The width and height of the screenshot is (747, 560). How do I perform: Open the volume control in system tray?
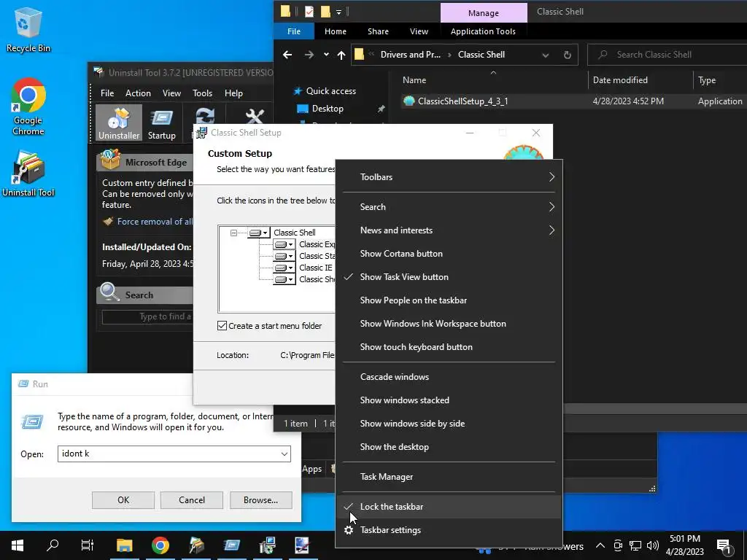(653, 545)
